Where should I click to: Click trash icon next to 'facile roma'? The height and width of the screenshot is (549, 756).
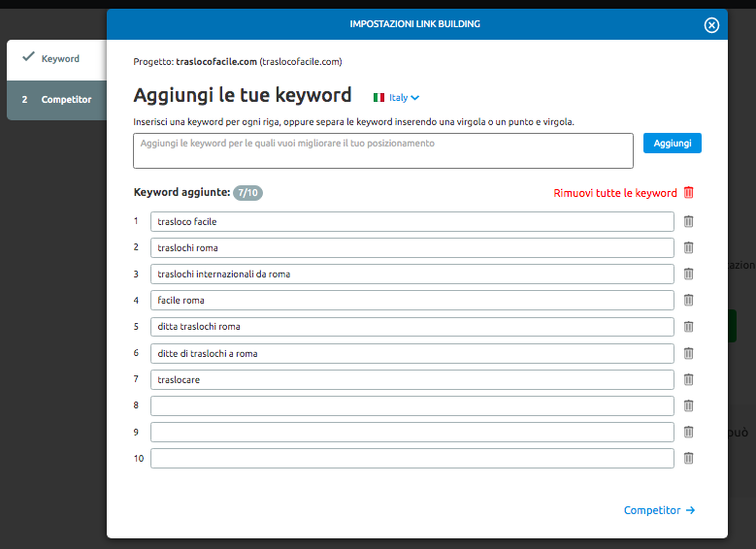click(688, 300)
